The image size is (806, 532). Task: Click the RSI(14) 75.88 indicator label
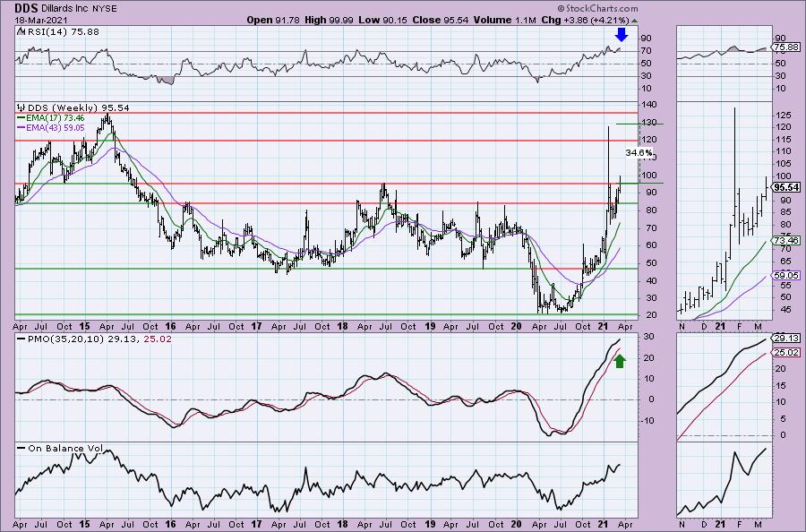click(x=62, y=32)
